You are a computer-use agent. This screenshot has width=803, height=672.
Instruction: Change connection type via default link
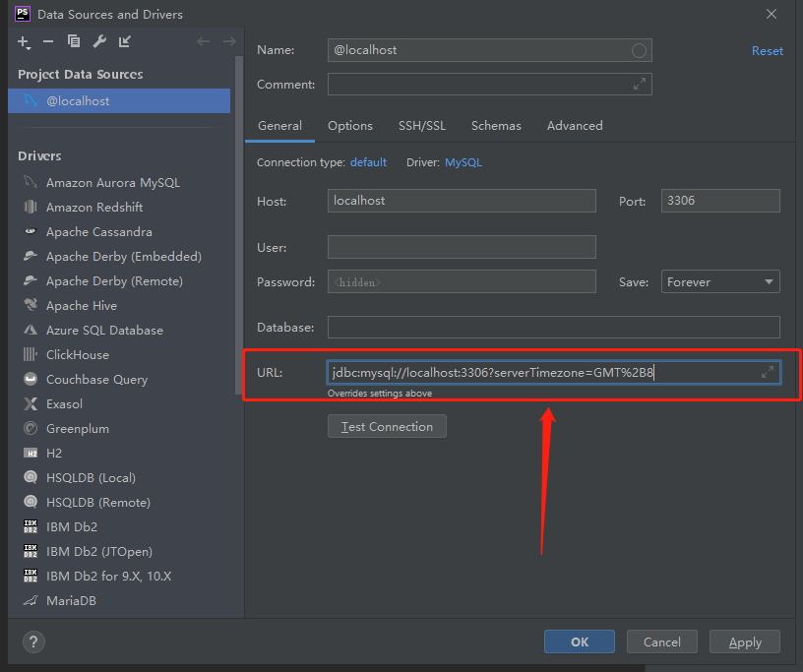point(368,162)
